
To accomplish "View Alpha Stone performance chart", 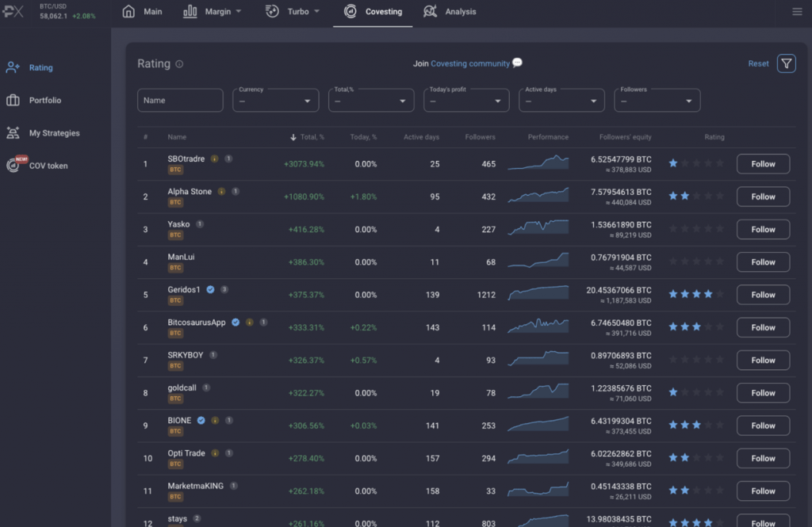I will click(538, 195).
